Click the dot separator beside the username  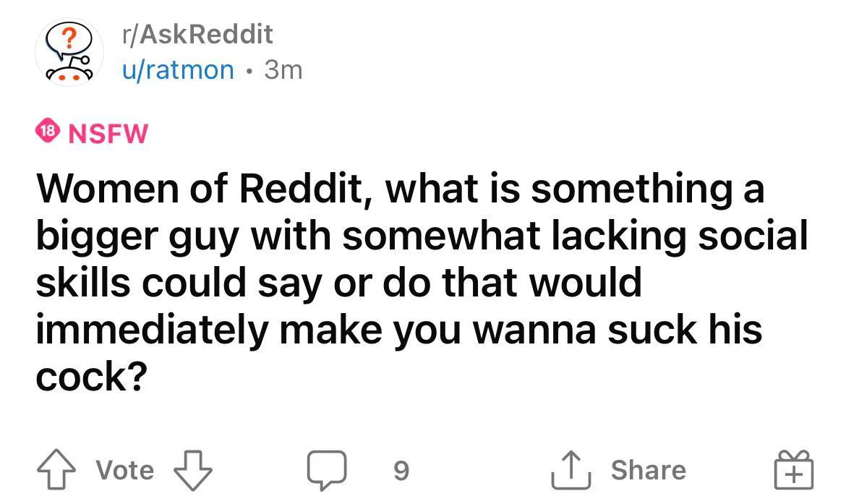pyautogui.click(x=249, y=71)
